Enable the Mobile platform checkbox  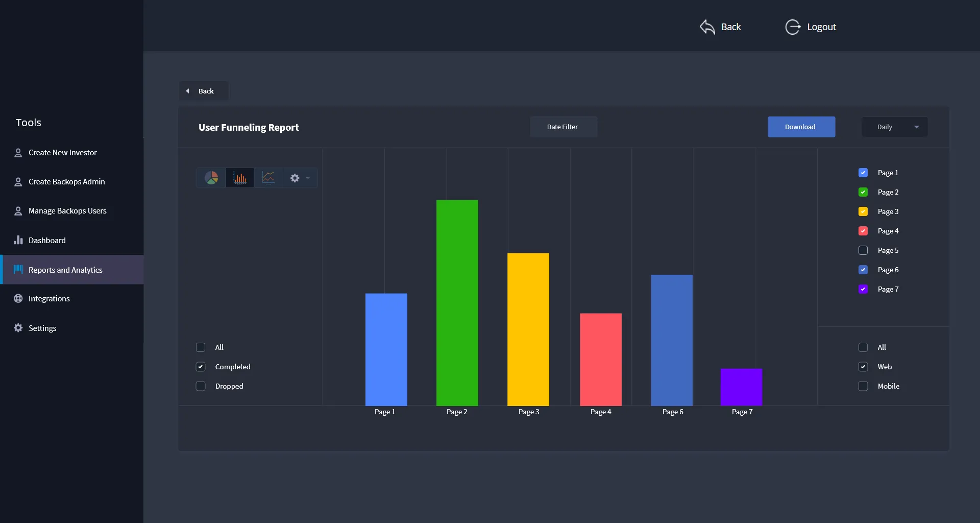click(863, 386)
